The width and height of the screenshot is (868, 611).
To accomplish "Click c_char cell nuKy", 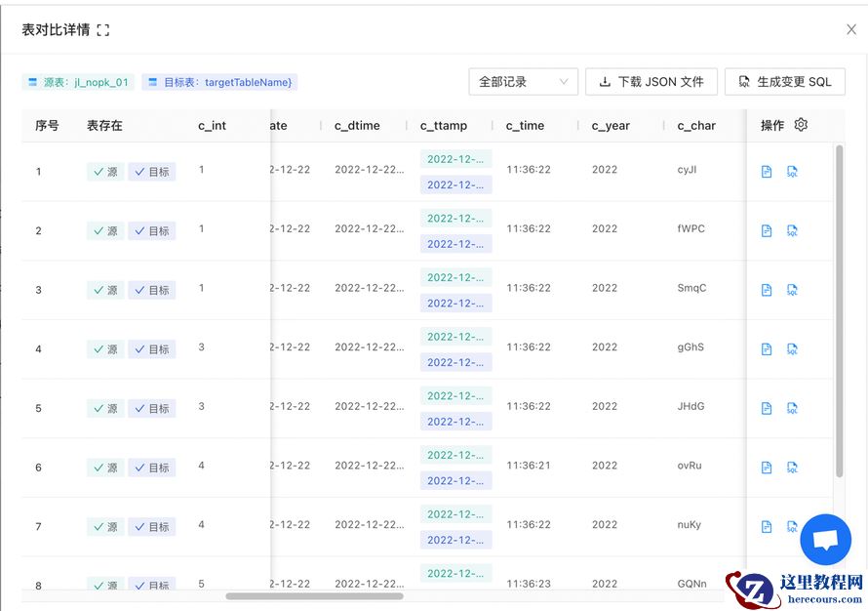I will [690, 524].
